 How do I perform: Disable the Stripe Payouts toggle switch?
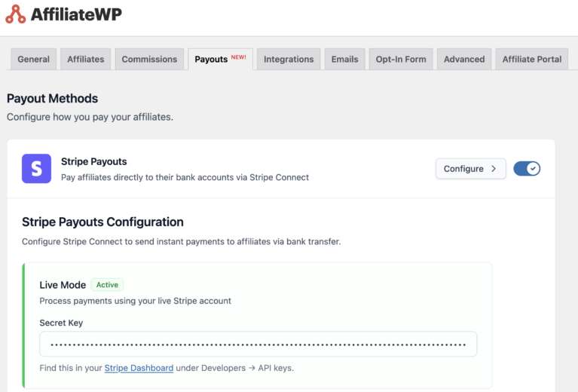(527, 169)
